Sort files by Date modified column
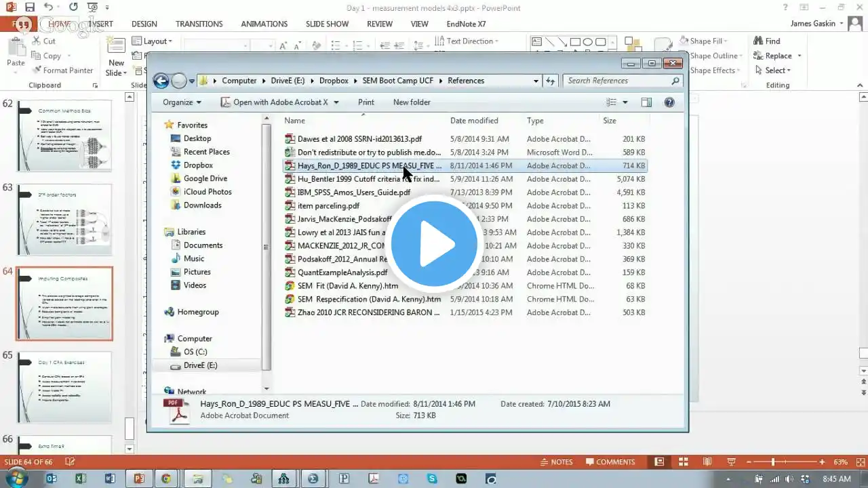 (x=474, y=121)
